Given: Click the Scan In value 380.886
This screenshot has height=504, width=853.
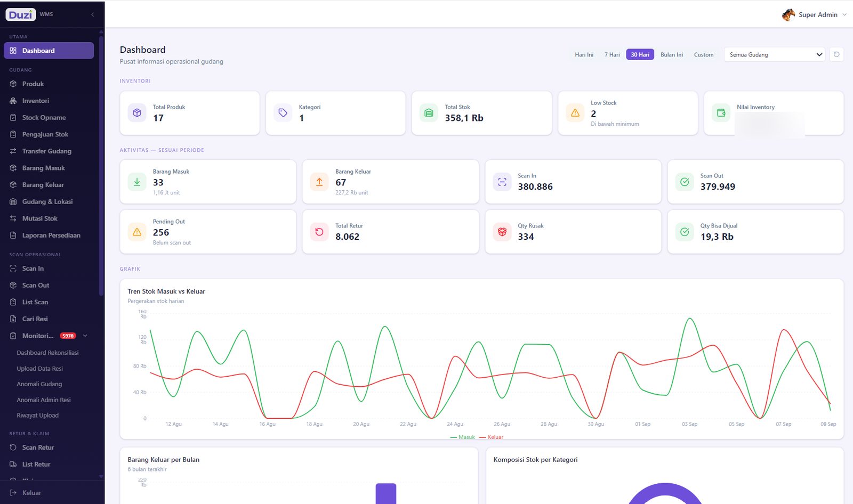Looking at the screenshot, I should (535, 186).
